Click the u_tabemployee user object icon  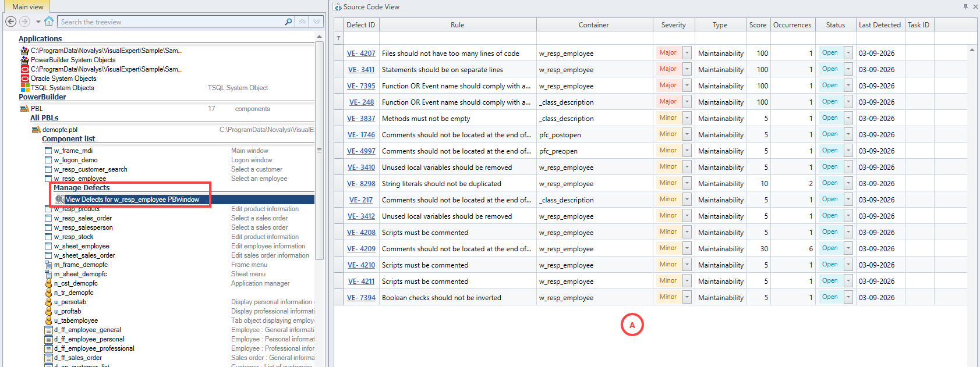tap(48, 320)
